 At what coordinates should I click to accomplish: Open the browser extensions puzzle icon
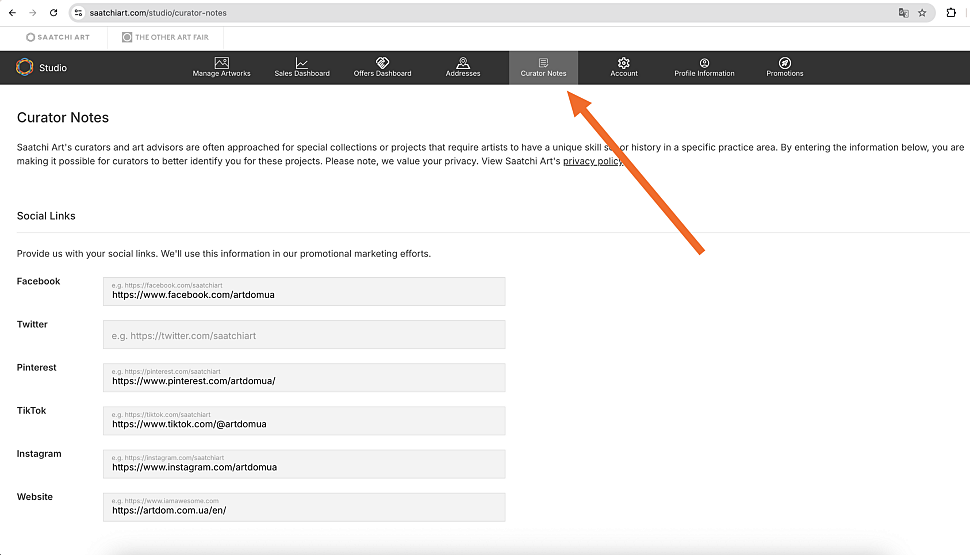(x=951, y=12)
